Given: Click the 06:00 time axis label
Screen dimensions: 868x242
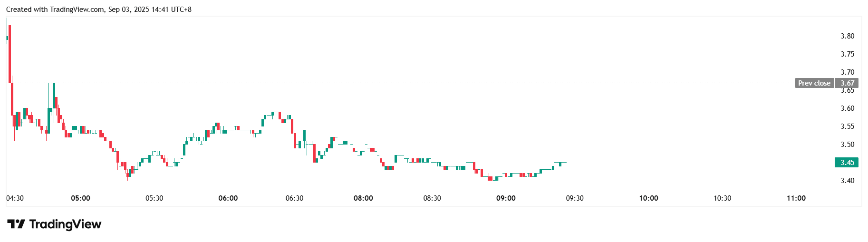Looking at the screenshot, I should 228,198.
